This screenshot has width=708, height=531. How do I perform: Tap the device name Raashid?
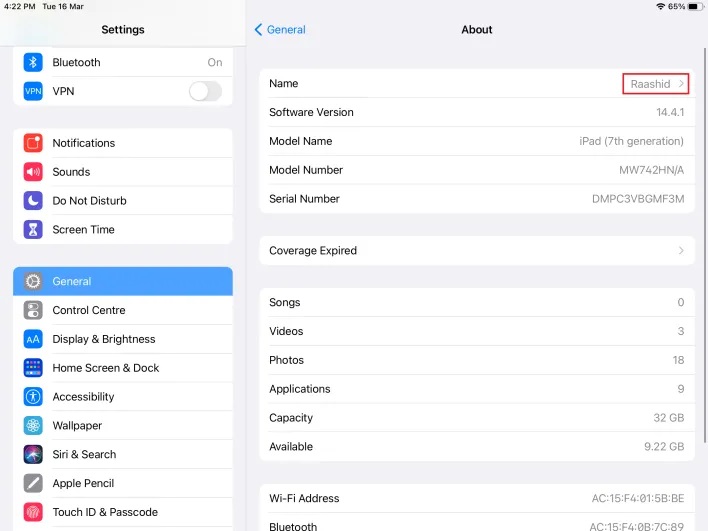click(x=650, y=84)
